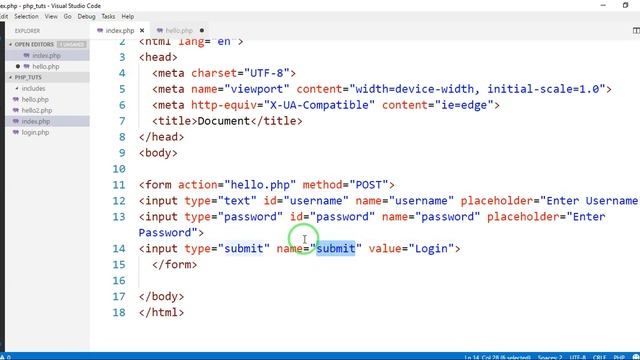The height and width of the screenshot is (360, 640).
Task: Open login.php in the explorer
Action: click(x=36, y=133)
